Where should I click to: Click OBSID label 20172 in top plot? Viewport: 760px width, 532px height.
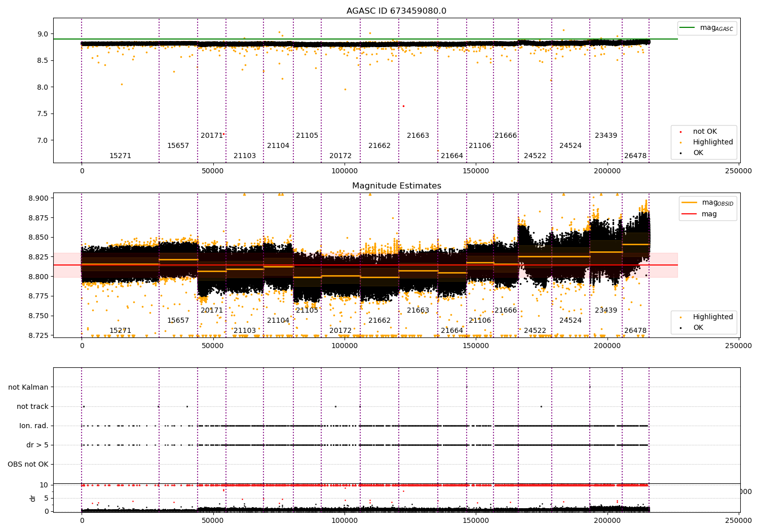tap(340, 156)
